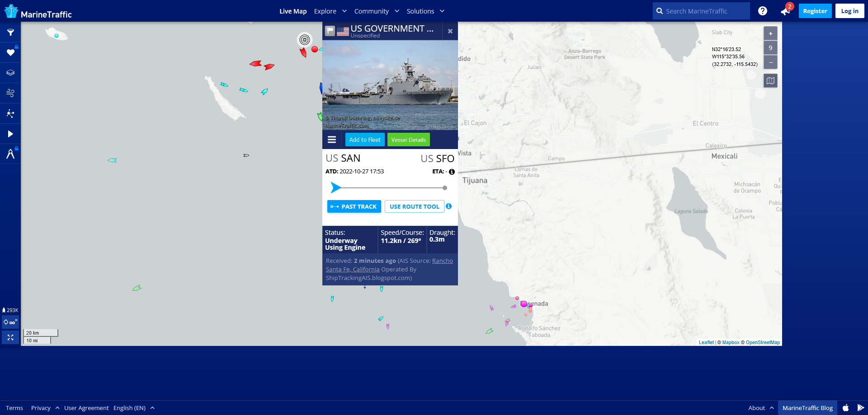Click the vessel flag placeholder icon
Viewport: 868px width, 415px height.
click(x=330, y=31)
